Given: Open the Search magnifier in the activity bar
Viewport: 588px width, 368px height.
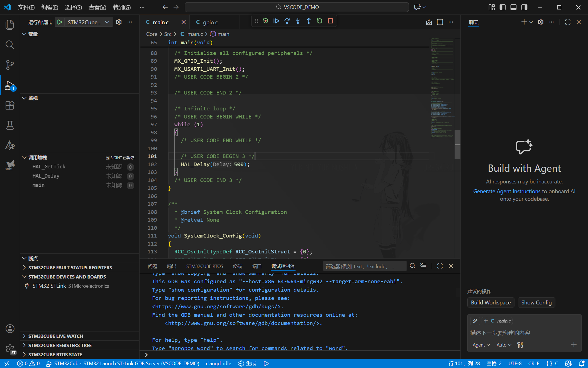Looking at the screenshot, I should (x=10, y=45).
